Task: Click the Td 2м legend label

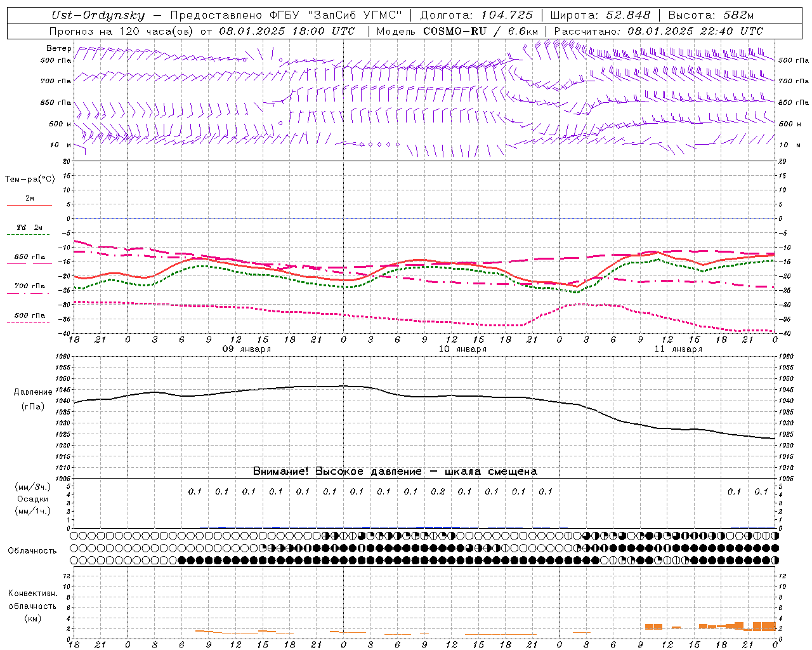Action: (x=29, y=227)
